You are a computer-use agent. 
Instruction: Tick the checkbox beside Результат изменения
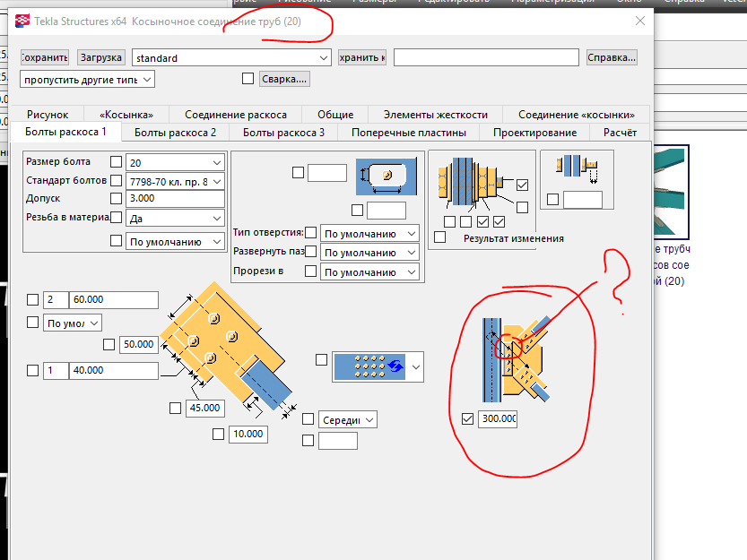click(x=440, y=237)
